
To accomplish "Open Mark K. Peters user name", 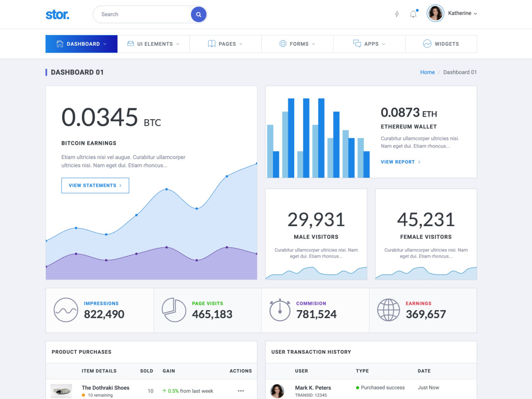I will (313, 388).
